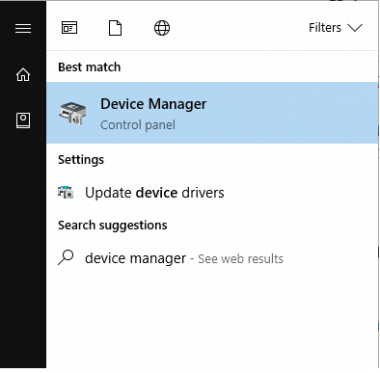Go to the Home sidebar icon

click(23, 74)
